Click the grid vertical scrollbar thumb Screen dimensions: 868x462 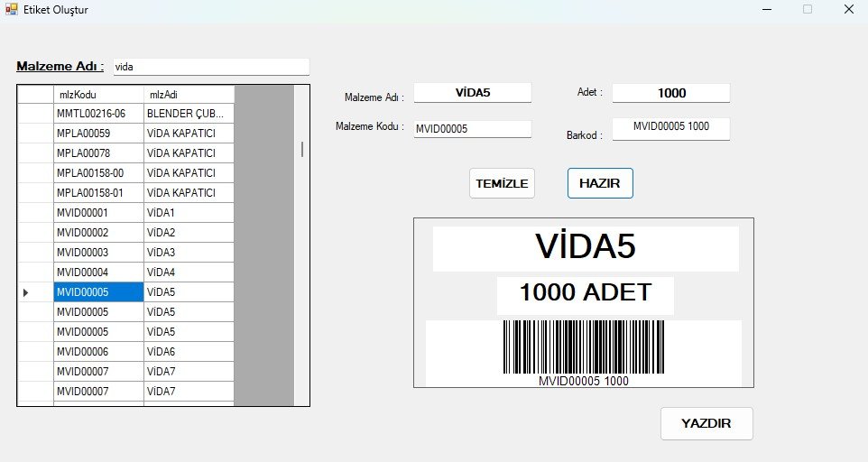click(x=302, y=149)
